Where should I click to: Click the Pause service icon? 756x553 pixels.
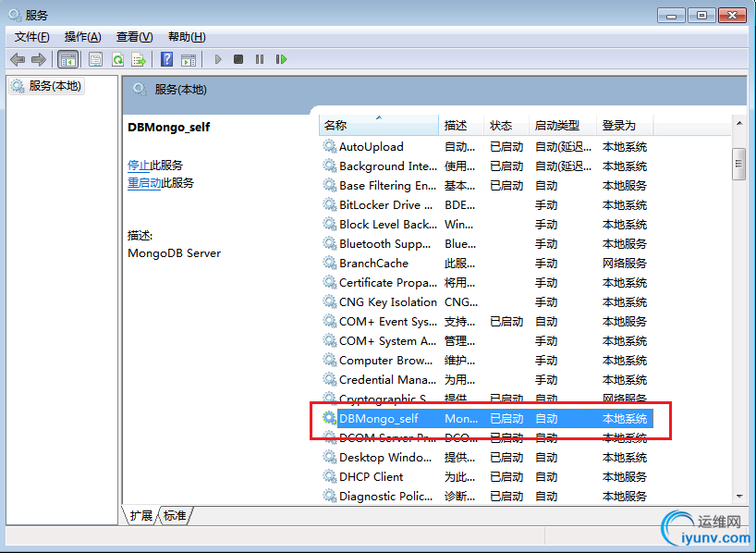click(x=260, y=59)
